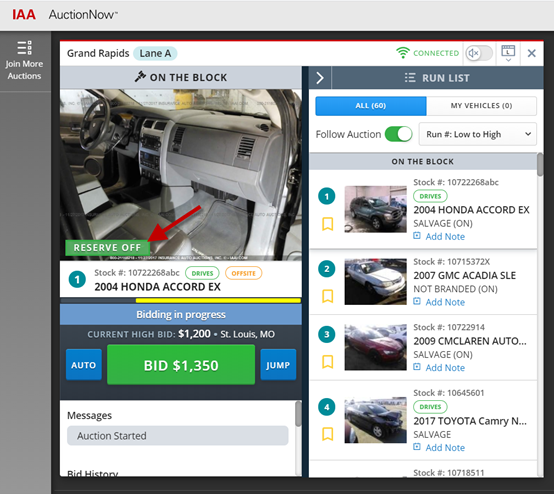Open the layout view dropdown icon
This screenshot has width=554, height=494.
tap(508, 53)
